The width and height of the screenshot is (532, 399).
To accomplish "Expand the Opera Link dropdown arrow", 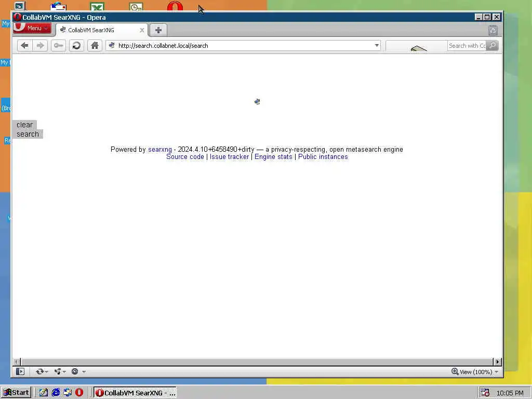I will coord(46,372).
